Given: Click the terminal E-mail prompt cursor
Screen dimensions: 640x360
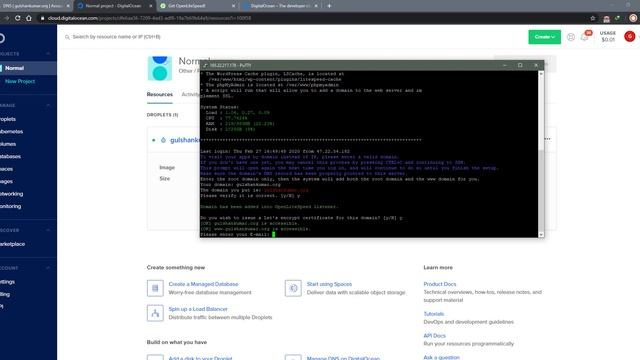Looking at the screenshot, I should tap(273, 234).
